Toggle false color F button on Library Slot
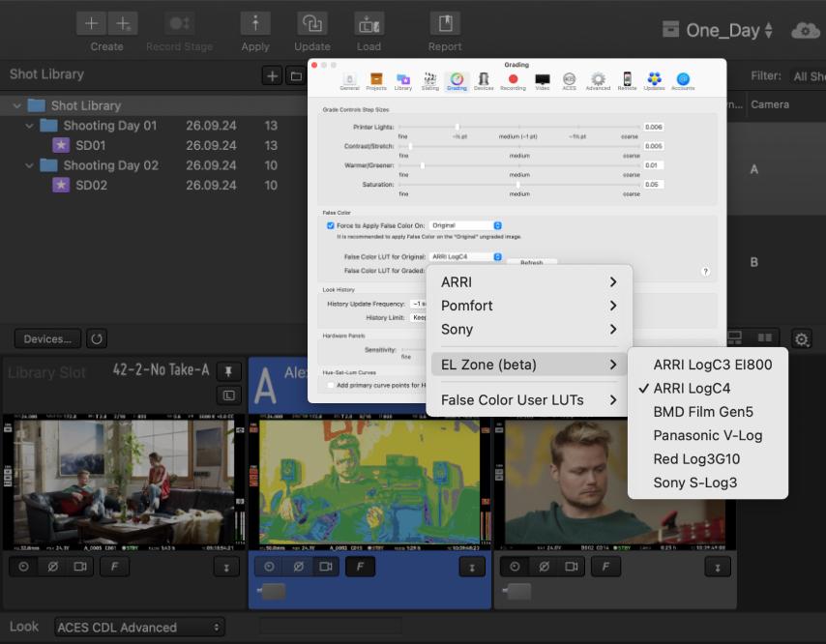The height and width of the screenshot is (644, 826). [x=114, y=567]
